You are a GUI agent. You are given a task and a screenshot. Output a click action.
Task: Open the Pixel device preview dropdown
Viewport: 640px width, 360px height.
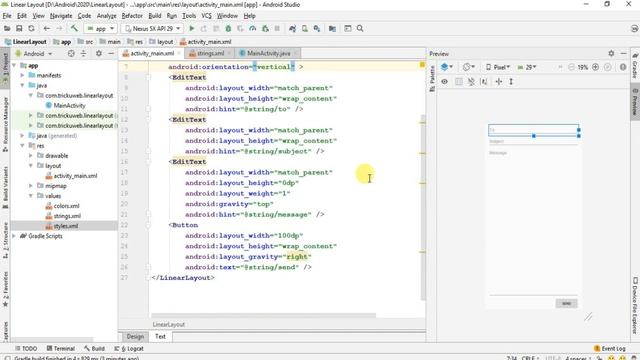point(498,67)
